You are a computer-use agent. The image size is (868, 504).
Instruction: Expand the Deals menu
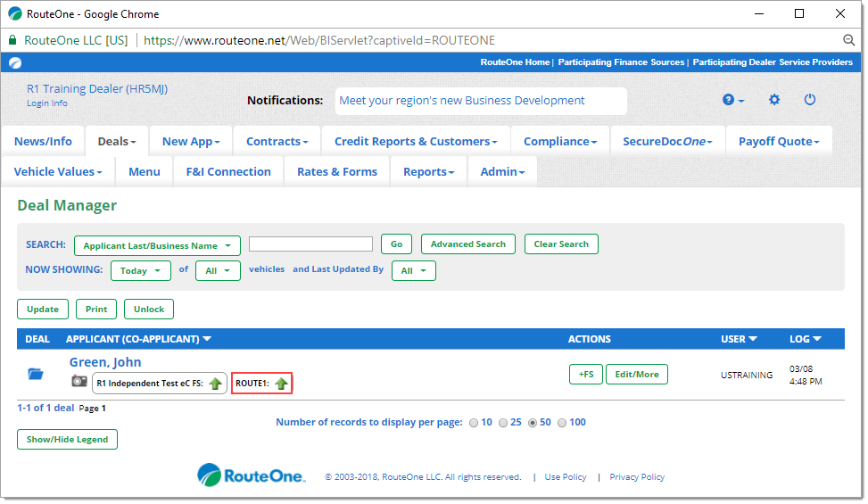(117, 142)
